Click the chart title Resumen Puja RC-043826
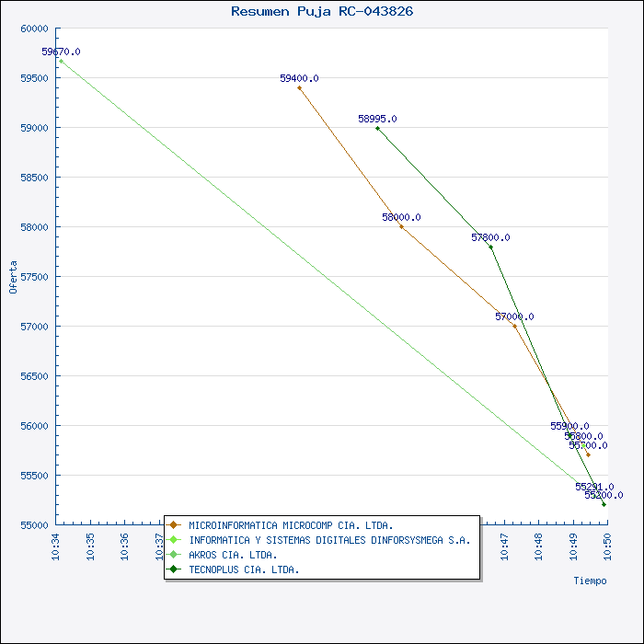This screenshot has width=644, height=644. pos(322,11)
